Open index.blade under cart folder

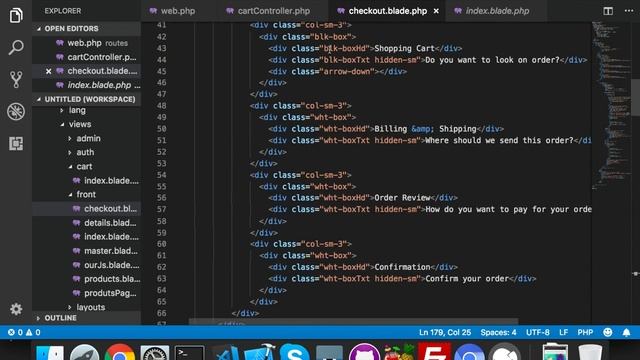click(x=87, y=180)
